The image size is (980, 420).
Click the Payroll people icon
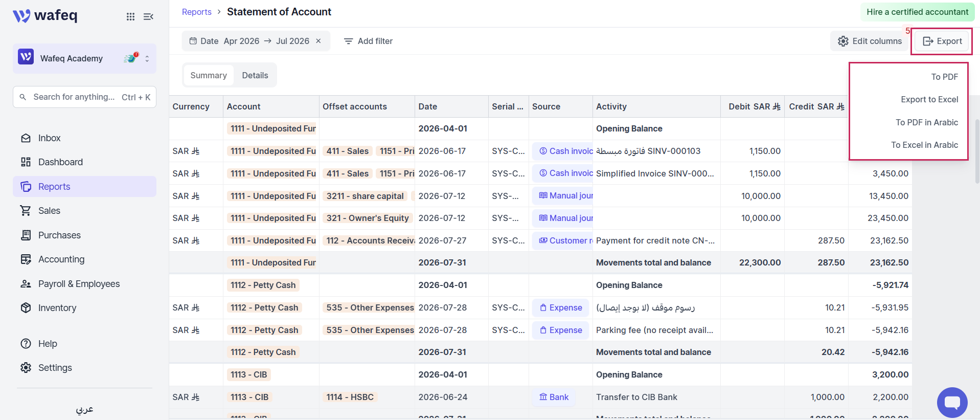(x=26, y=284)
